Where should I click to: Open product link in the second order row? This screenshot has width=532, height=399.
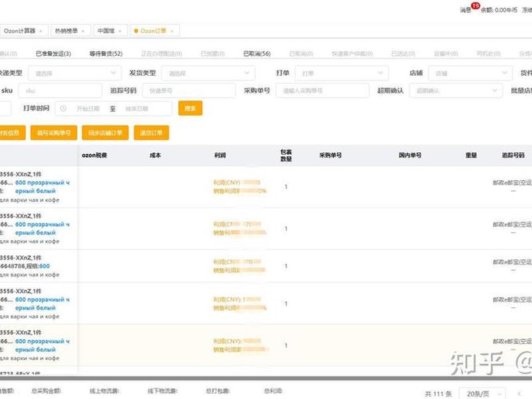[42, 229]
